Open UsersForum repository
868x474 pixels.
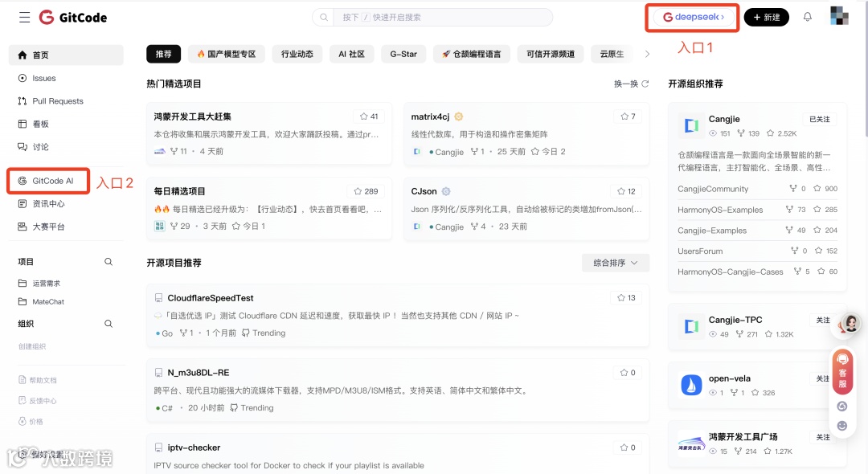click(700, 251)
